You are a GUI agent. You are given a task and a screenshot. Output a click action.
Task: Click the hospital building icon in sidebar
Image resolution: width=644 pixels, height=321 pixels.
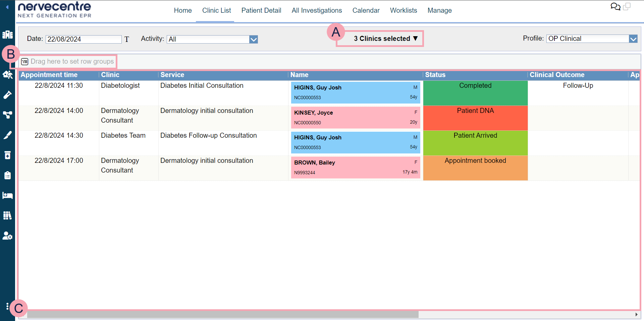7,35
